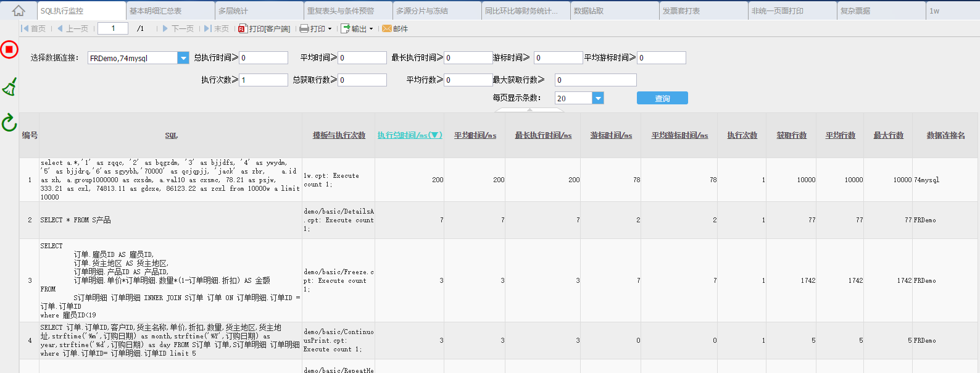Switch to 数据钻取 tab

(x=615, y=10)
